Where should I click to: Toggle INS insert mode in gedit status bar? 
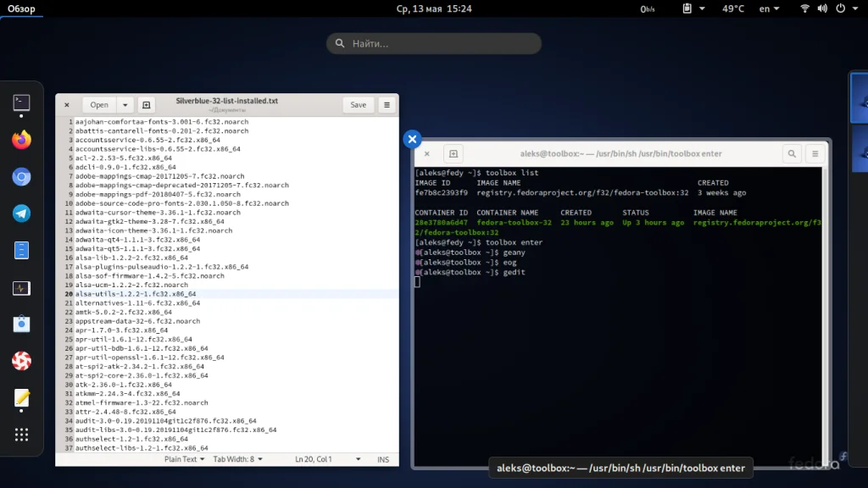[383, 459]
